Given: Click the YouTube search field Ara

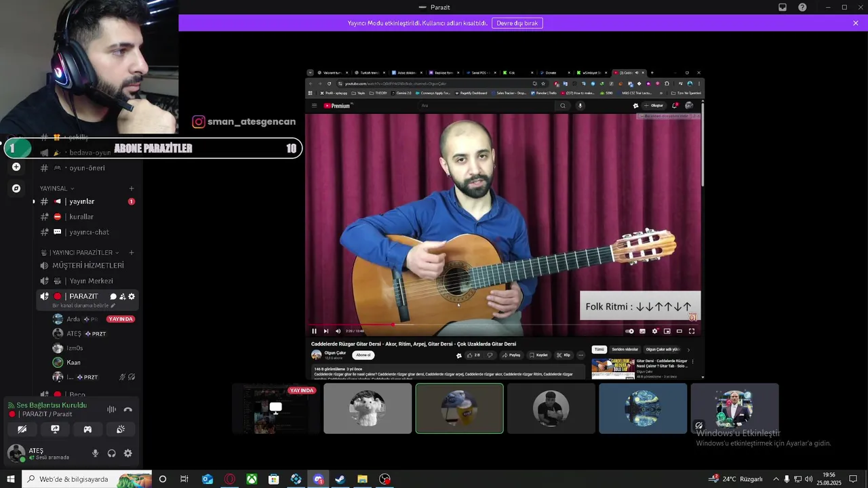Looking at the screenshot, I should point(486,106).
